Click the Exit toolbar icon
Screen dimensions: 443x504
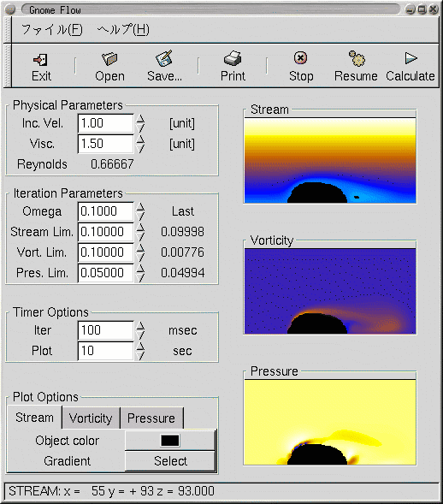(41, 59)
